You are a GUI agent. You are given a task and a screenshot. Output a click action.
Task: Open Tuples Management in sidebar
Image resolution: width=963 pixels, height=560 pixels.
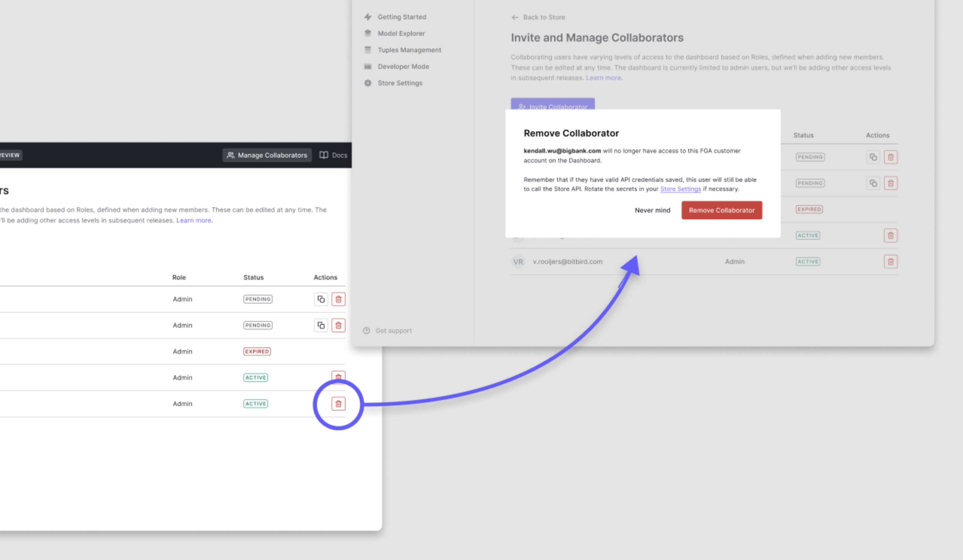[409, 50]
